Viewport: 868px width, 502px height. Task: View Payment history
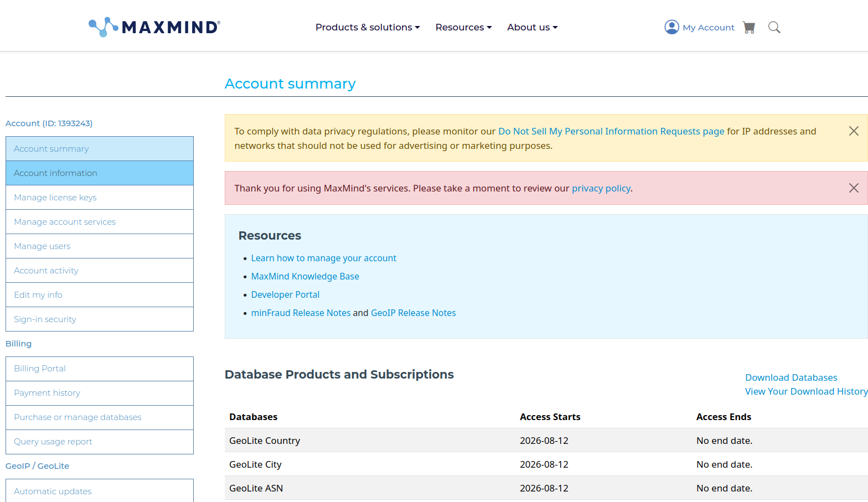100,393
